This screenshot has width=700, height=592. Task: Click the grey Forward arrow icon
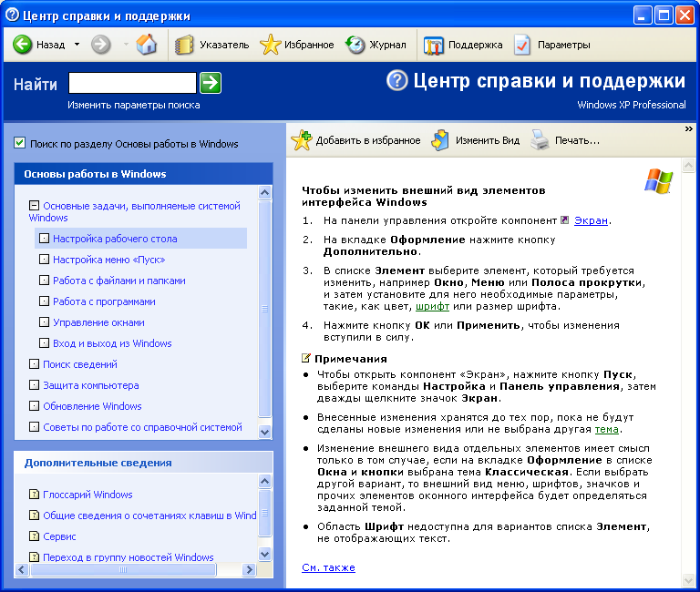(101, 44)
